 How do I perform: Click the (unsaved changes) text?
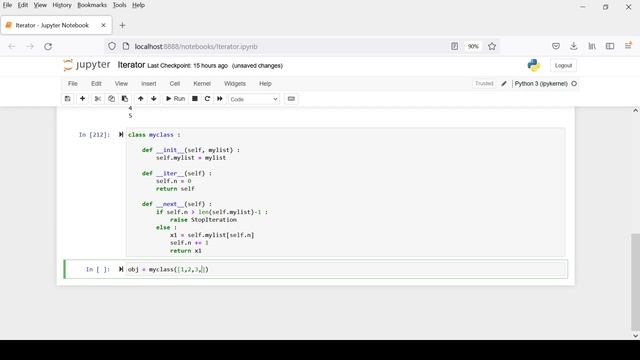[257, 66]
